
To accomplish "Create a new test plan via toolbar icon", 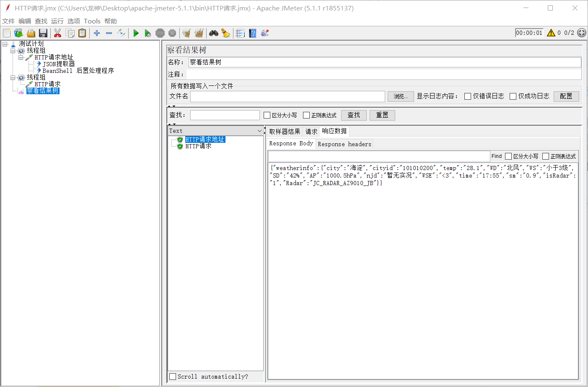I will tap(7, 33).
